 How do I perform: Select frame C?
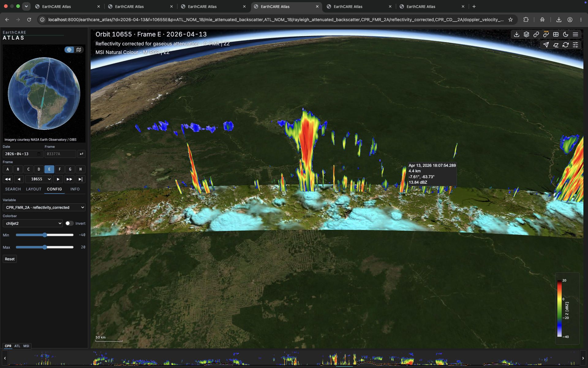click(x=28, y=169)
